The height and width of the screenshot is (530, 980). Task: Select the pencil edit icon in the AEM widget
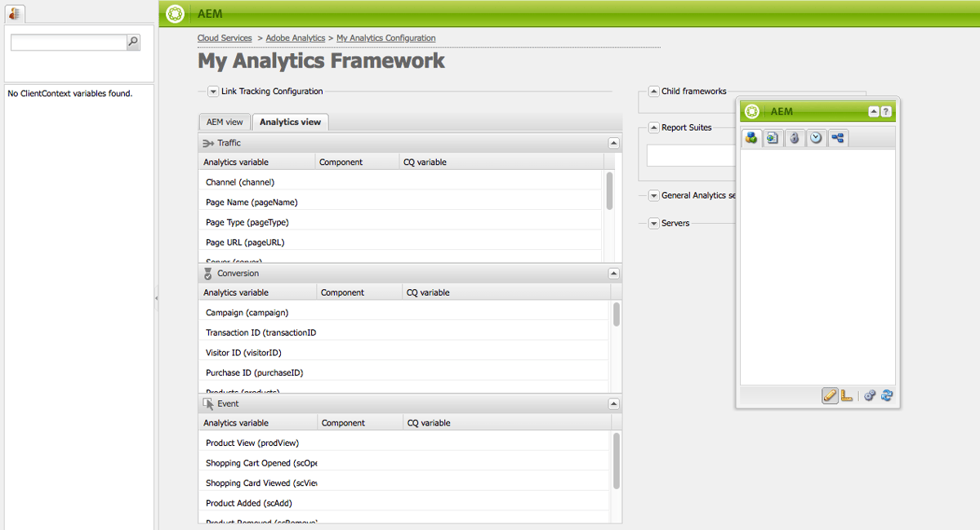830,395
